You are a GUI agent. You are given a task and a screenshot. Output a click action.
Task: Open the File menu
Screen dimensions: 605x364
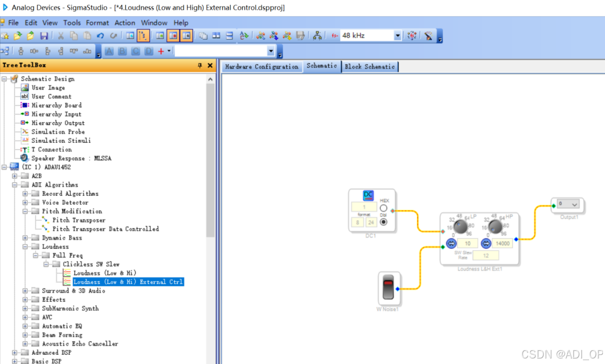(14, 23)
